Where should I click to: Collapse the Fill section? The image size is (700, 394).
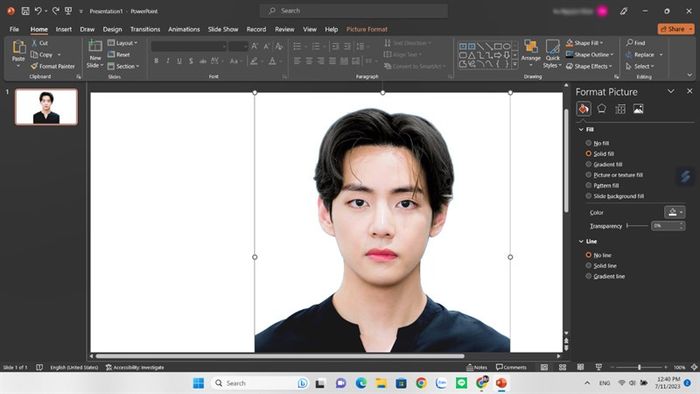[581, 129]
